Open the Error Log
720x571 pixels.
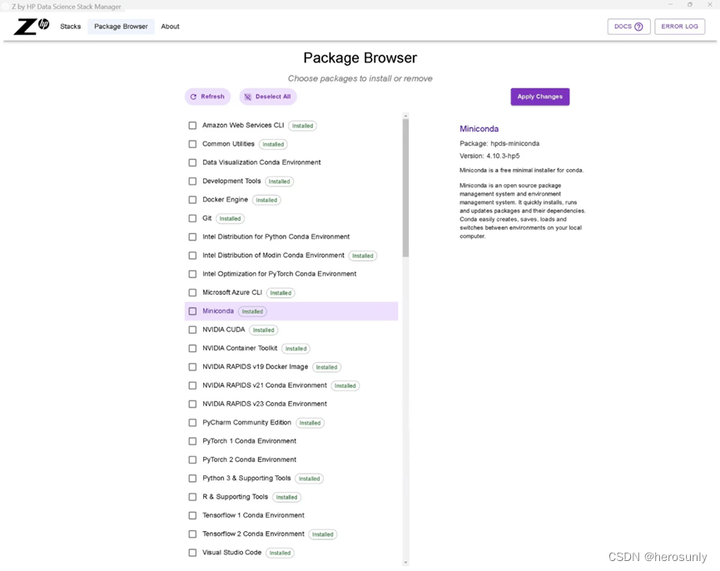pyautogui.click(x=681, y=27)
